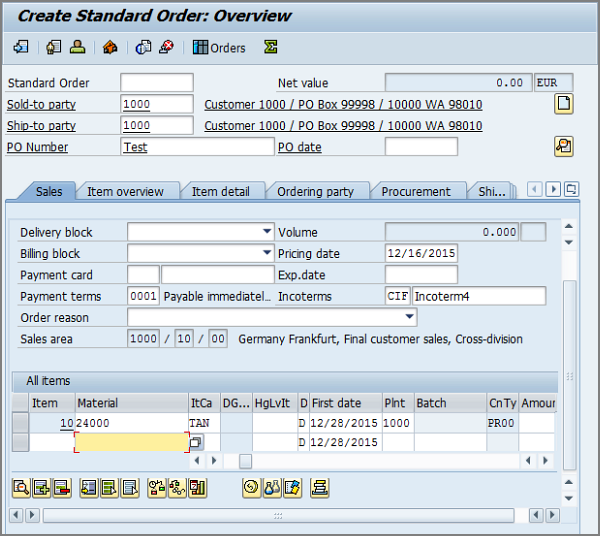The height and width of the screenshot is (536, 600).
Task: Click the insert item row icon
Action: tap(41, 488)
